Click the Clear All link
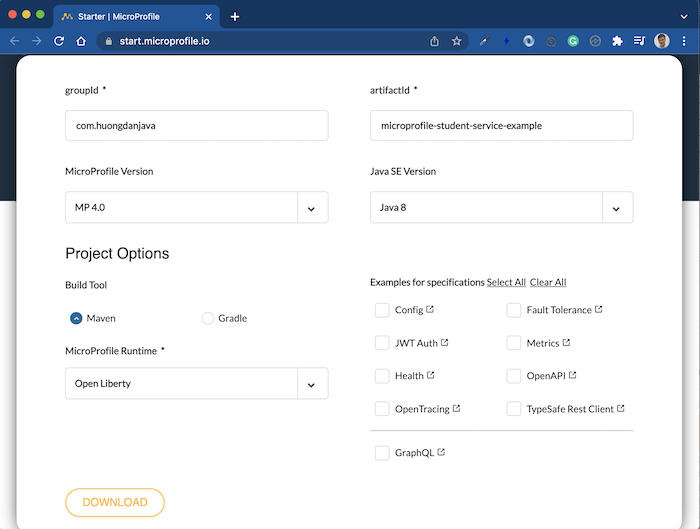The height and width of the screenshot is (529, 700). coord(548,282)
